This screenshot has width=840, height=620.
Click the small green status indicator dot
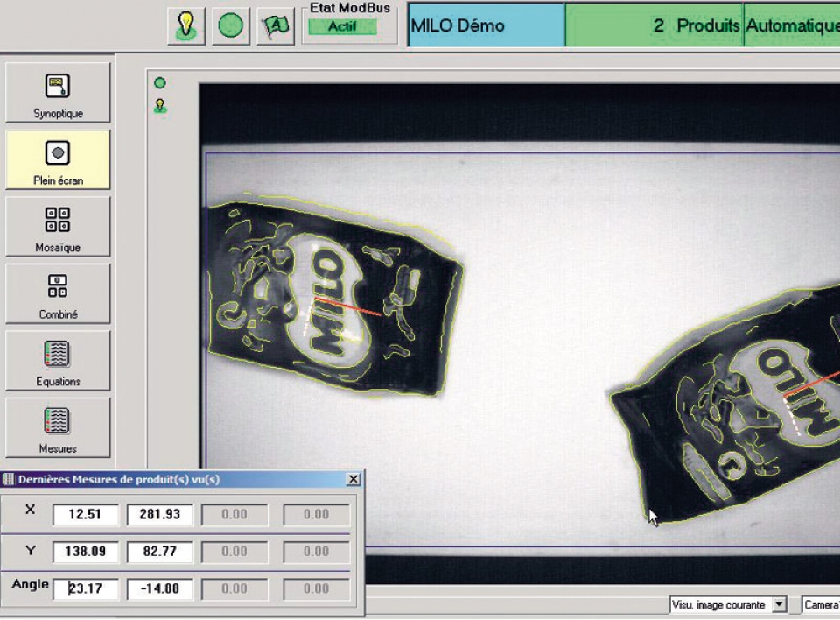(x=160, y=83)
